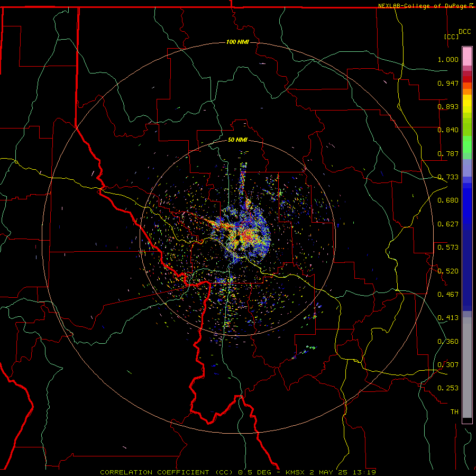Click the 0.627 legend value
476x476 pixels.
pos(448,224)
